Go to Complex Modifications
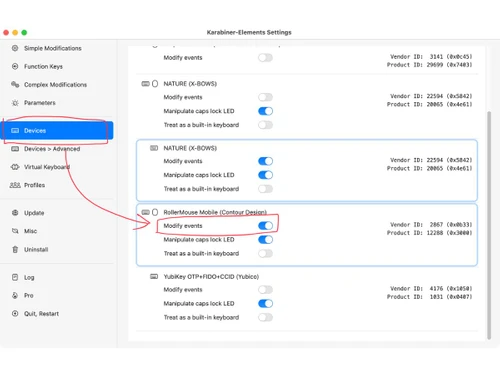 pyautogui.click(x=55, y=85)
